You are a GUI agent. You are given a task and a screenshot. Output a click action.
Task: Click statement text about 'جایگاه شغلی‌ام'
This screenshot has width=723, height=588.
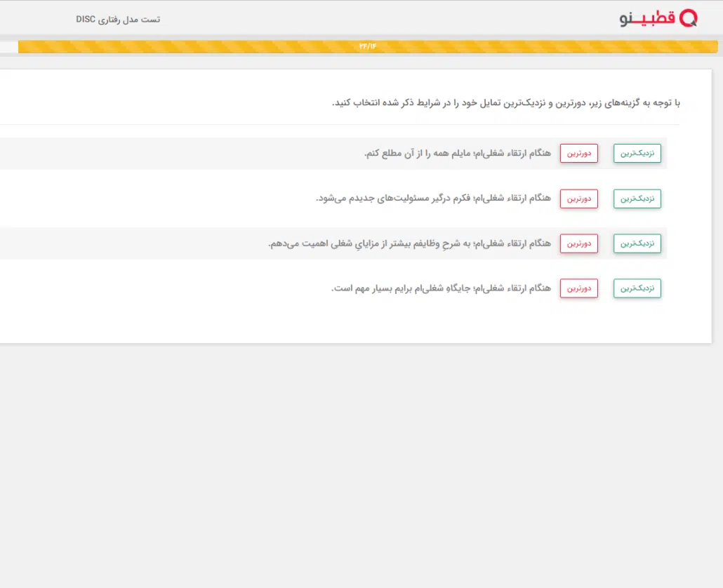click(441, 288)
